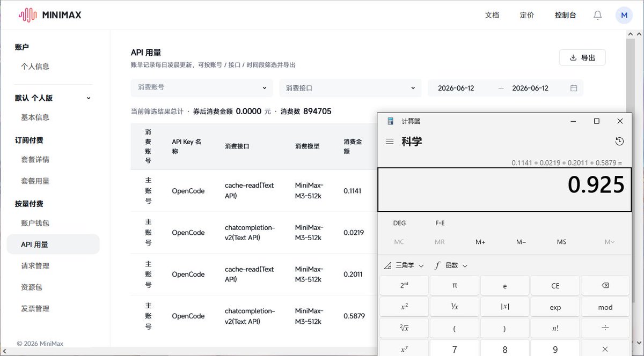Click the e constant button
Viewport: 644px width, 356px height.
point(505,286)
